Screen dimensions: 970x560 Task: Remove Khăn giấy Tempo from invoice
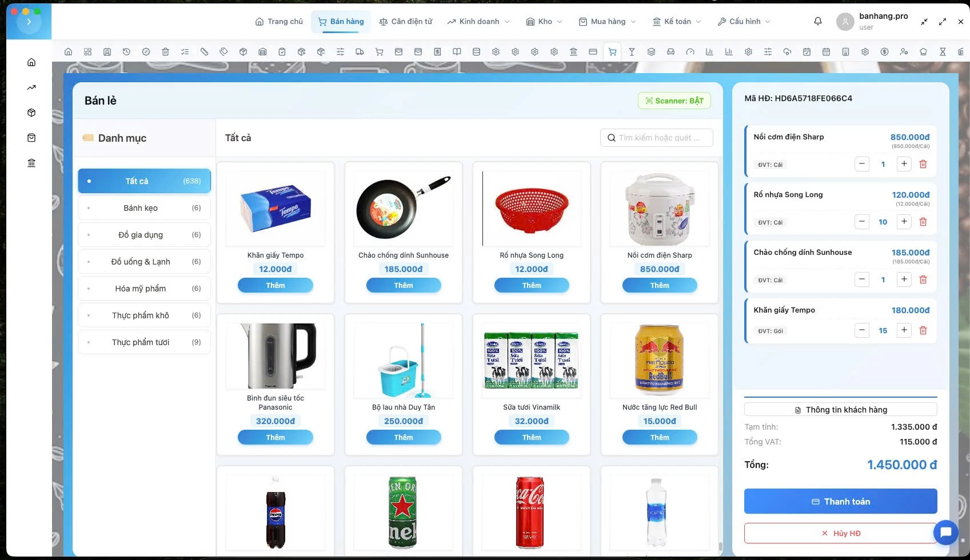point(923,330)
